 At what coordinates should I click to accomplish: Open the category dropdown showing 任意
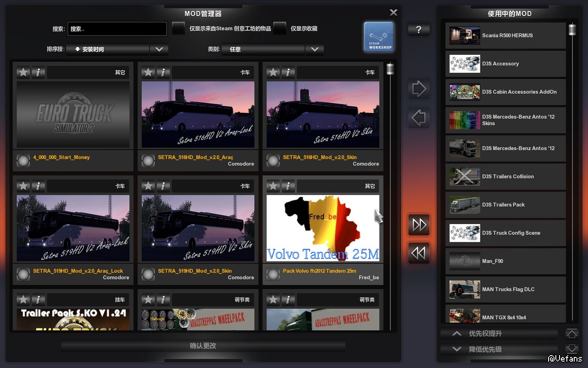point(263,49)
